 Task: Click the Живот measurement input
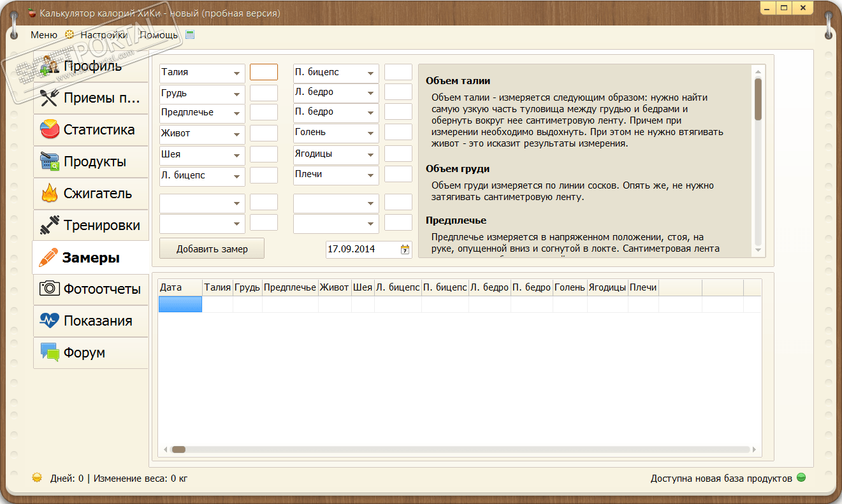coord(264,133)
